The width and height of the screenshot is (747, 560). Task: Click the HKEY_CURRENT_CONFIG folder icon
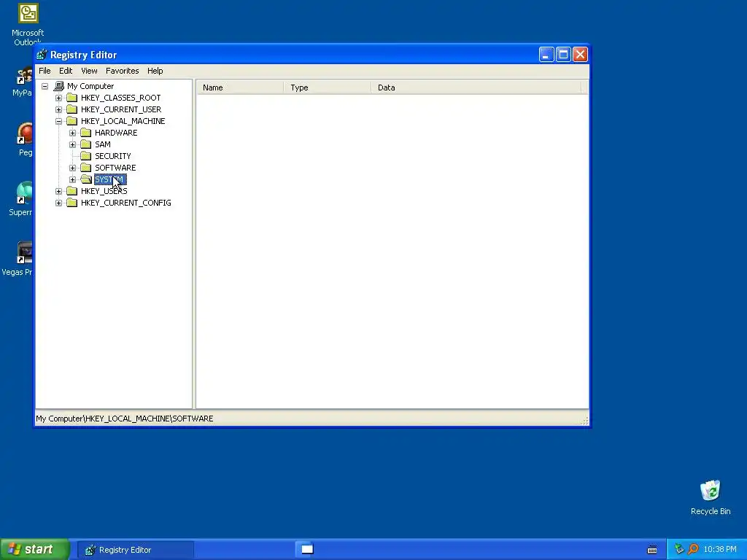(72, 203)
